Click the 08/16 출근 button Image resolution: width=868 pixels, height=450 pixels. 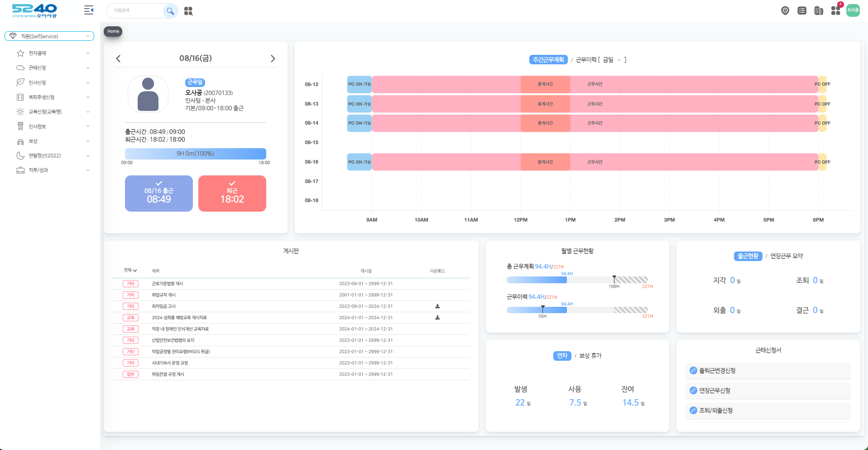point(159,194)
